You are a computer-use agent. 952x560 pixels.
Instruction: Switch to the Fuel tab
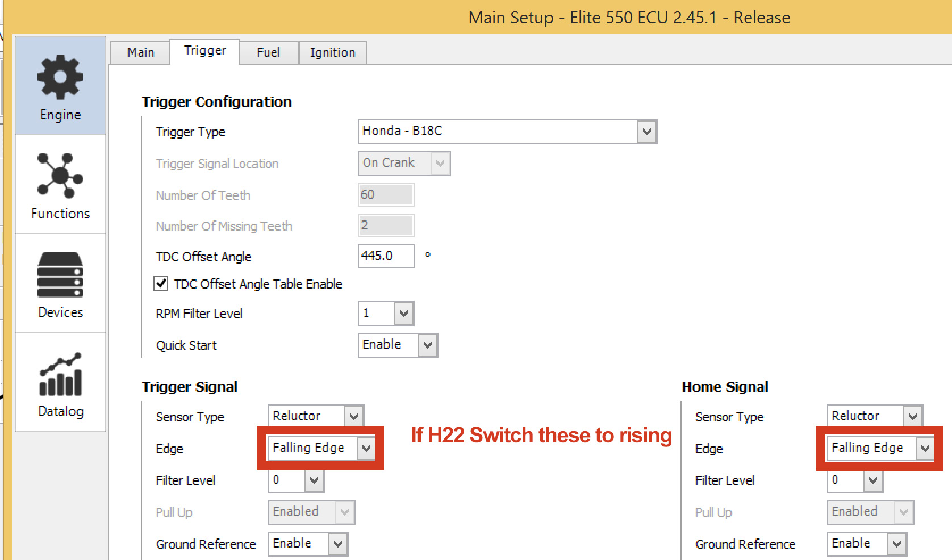[x=268, y=52]
